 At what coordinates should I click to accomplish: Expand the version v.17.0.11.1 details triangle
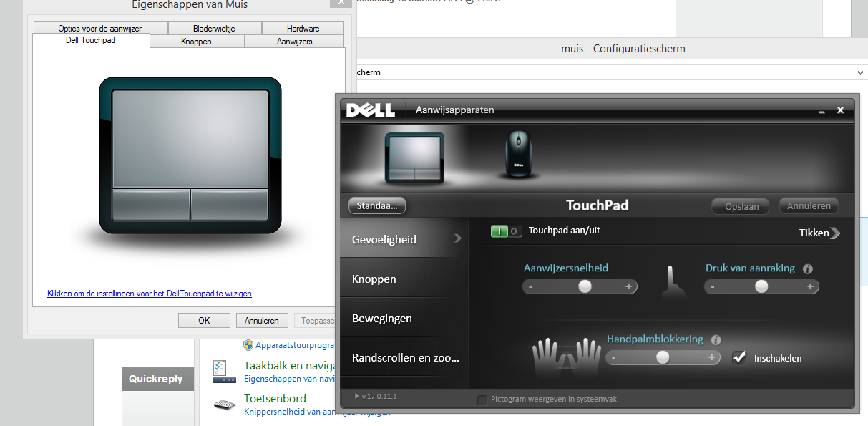356,396
